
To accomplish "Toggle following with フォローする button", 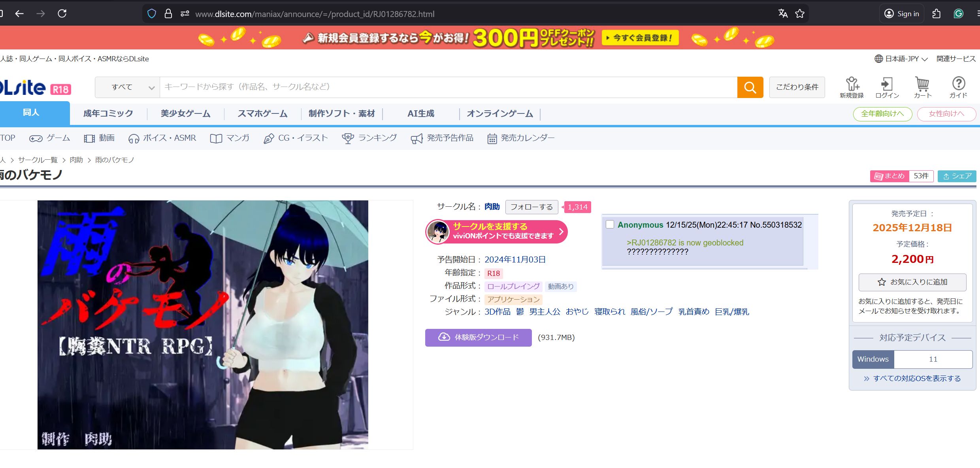I will coord(531,207).
